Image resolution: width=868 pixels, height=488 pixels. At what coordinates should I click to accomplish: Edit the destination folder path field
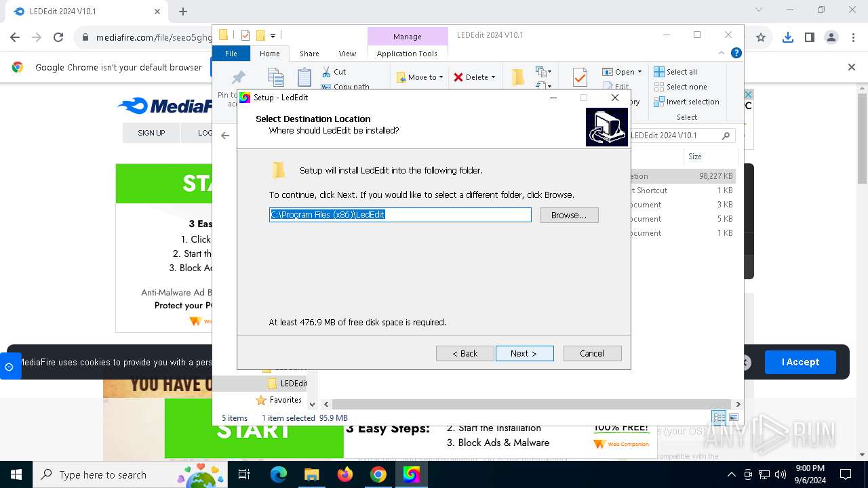(x=400, y=215)
